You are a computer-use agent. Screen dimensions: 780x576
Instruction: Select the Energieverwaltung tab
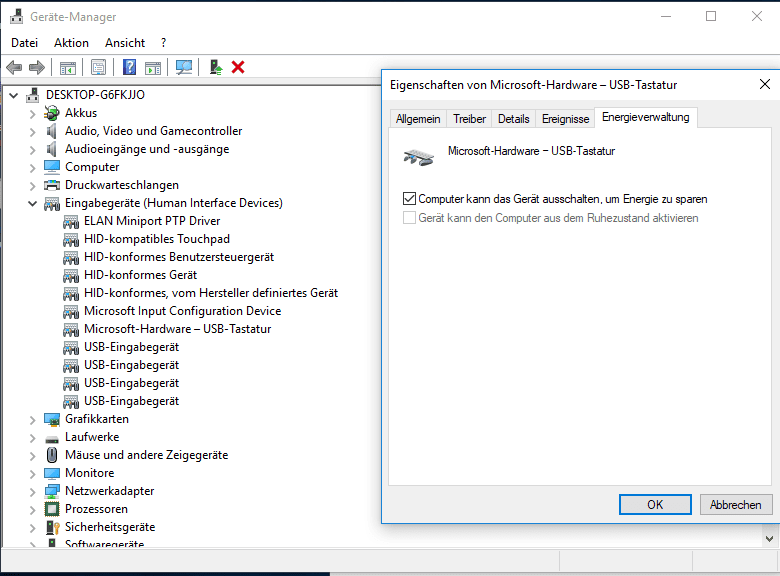tap(646, 117)
